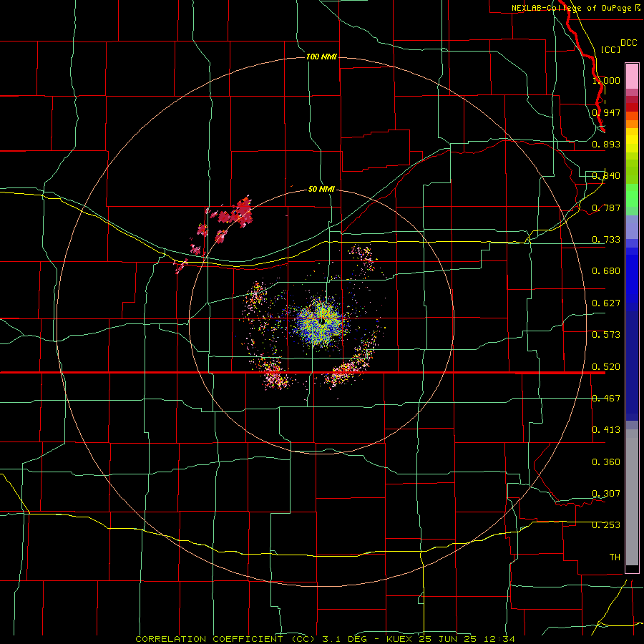
Task: Click the KUEX 25 JUN 25 12:34 timestamp
Action: pyautogui.click(x=451, y=639)
